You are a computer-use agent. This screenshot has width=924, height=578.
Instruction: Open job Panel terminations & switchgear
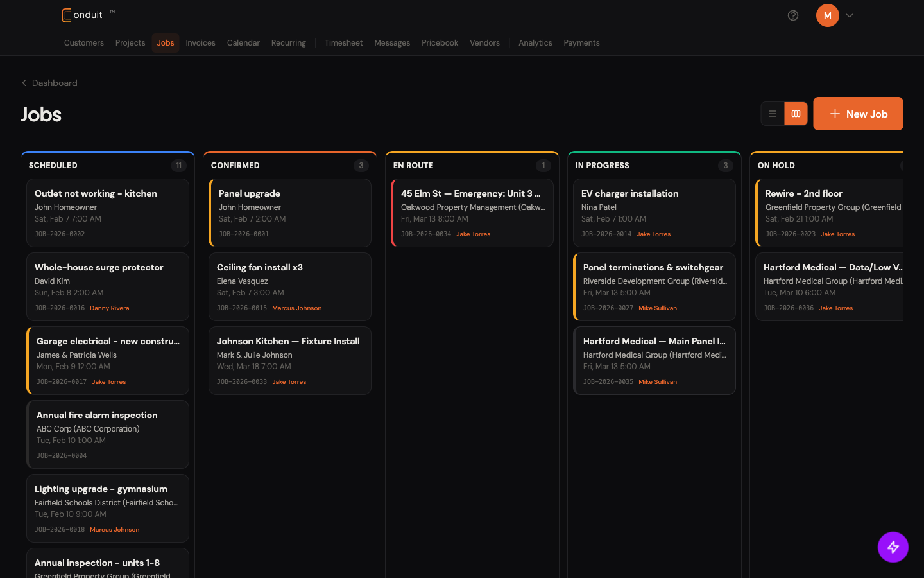tap(654, 286)
